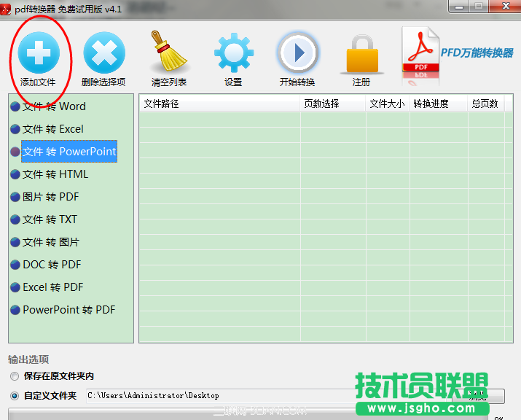
Task: Choose the 文件 转 Excel conversion mode
Action: point(52,129)
